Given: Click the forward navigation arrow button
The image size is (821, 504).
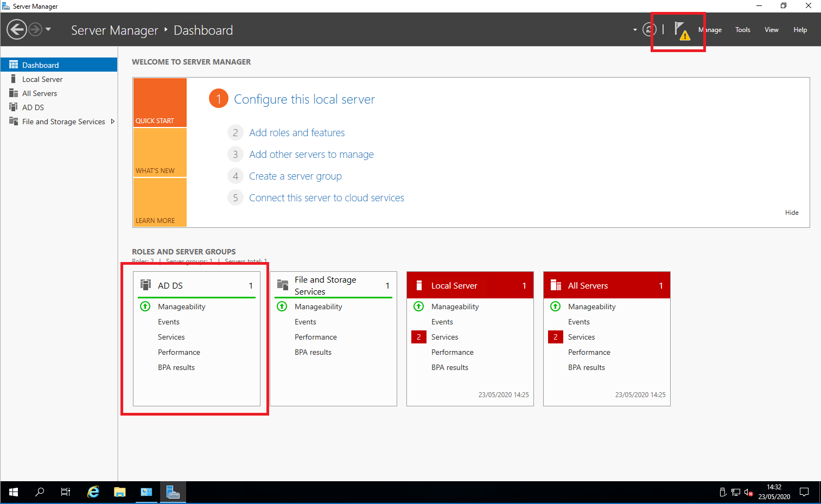Looking at the screenshot, I should click(x=35, y=29).
